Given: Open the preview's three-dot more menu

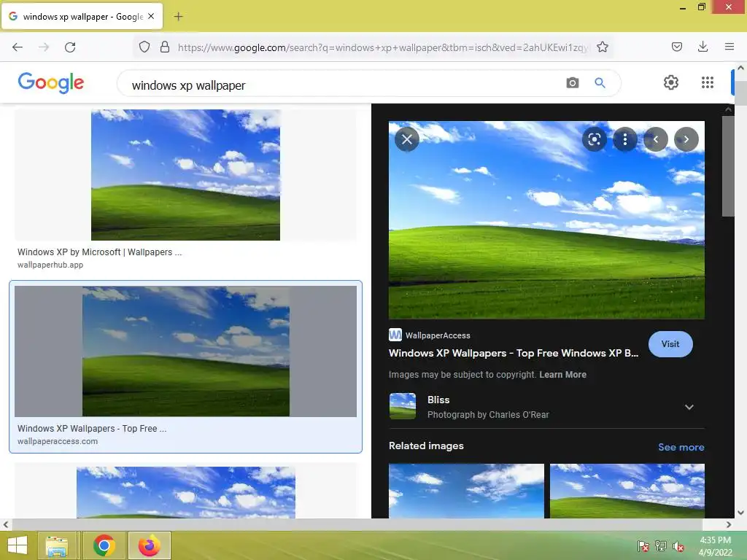Looking at the screenshot, I should (x=624, y=139).
